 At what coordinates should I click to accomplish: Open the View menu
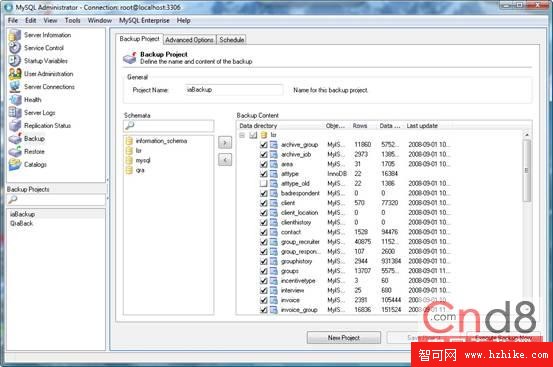pos(50,20)
